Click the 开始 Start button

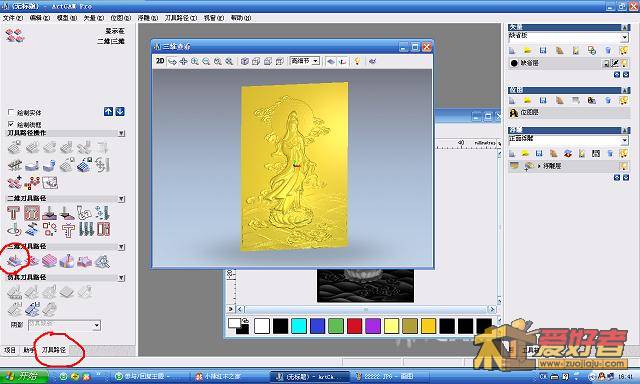(x=24, y=376)
